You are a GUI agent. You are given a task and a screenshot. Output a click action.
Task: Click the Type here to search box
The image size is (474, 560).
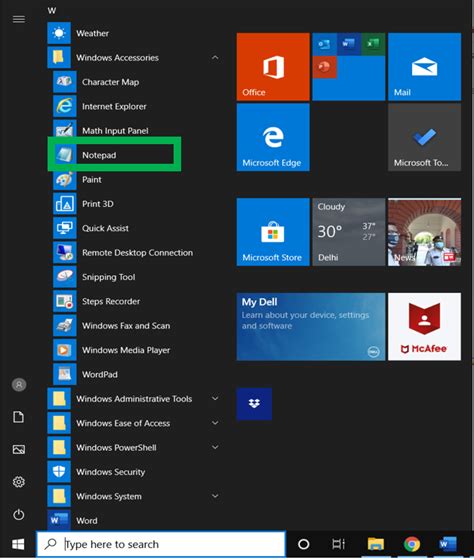click(x=161, y=544)
